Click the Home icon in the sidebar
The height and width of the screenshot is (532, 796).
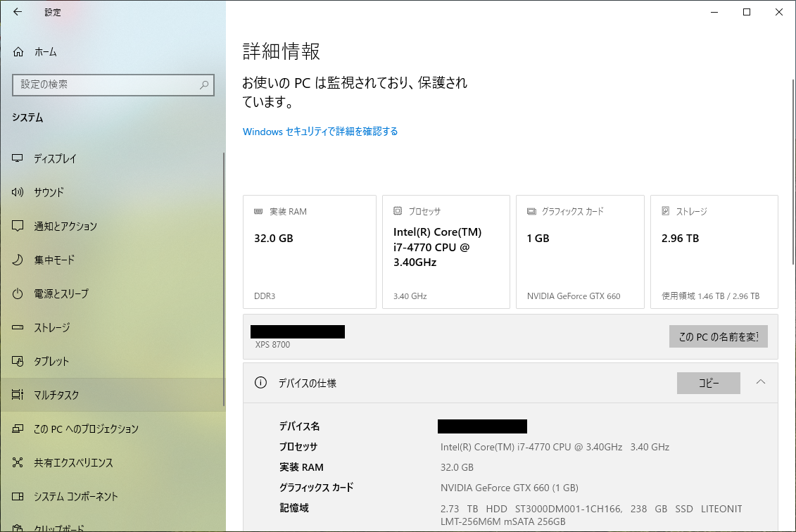[18, 52]
